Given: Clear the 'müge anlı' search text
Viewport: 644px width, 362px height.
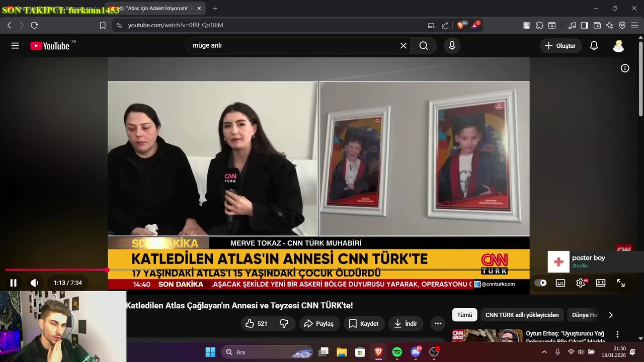Looking at the screenshot, I should [404, 46].
